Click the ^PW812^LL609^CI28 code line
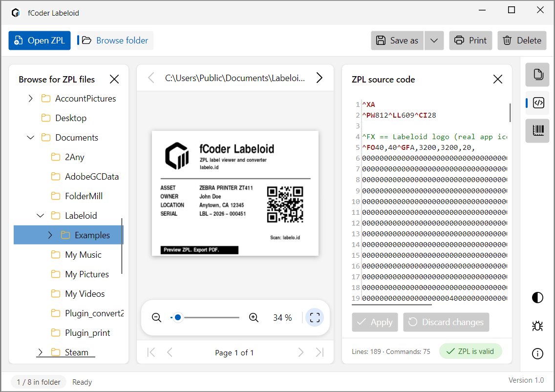 point(399,115)
